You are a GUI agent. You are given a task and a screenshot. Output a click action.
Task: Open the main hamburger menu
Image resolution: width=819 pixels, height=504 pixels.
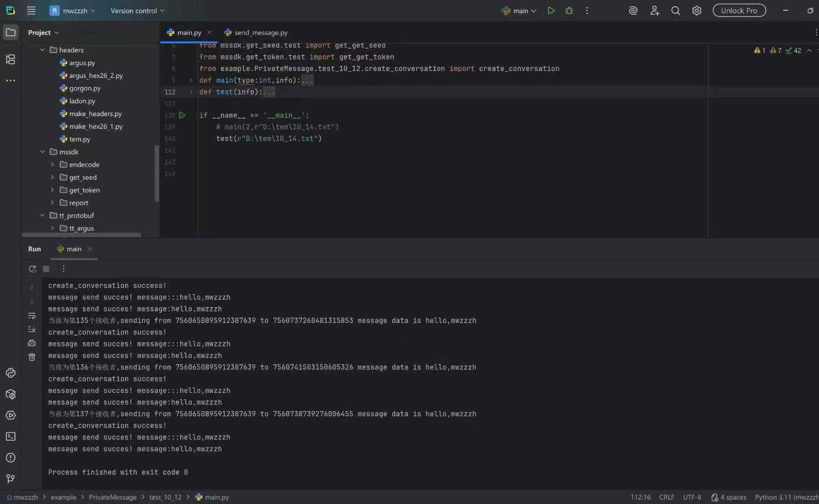(x=31, y=11)
